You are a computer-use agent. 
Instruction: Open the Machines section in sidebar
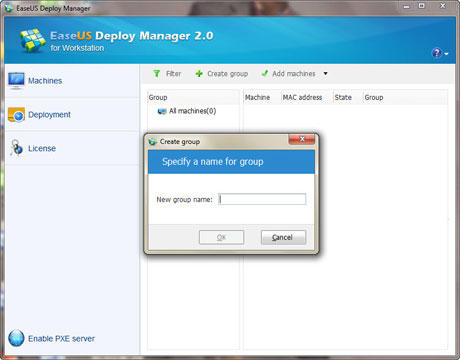[x=45, y=81]
